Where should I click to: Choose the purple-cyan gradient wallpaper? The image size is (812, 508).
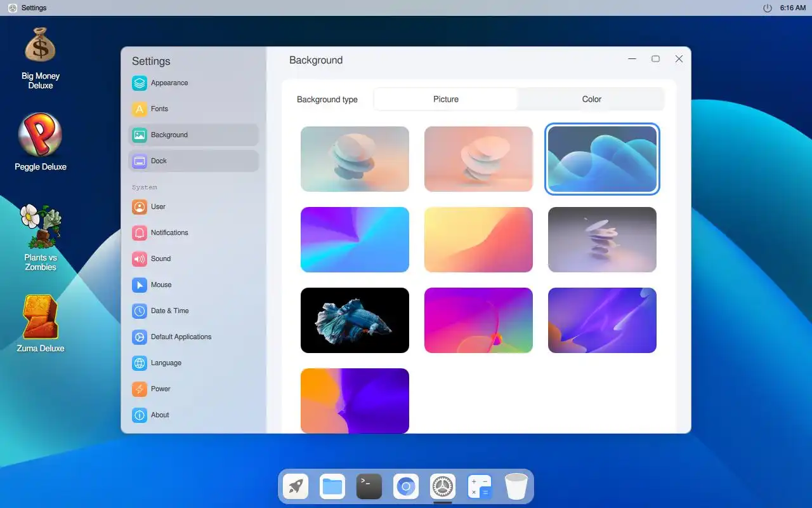click(x=355, y=239)
